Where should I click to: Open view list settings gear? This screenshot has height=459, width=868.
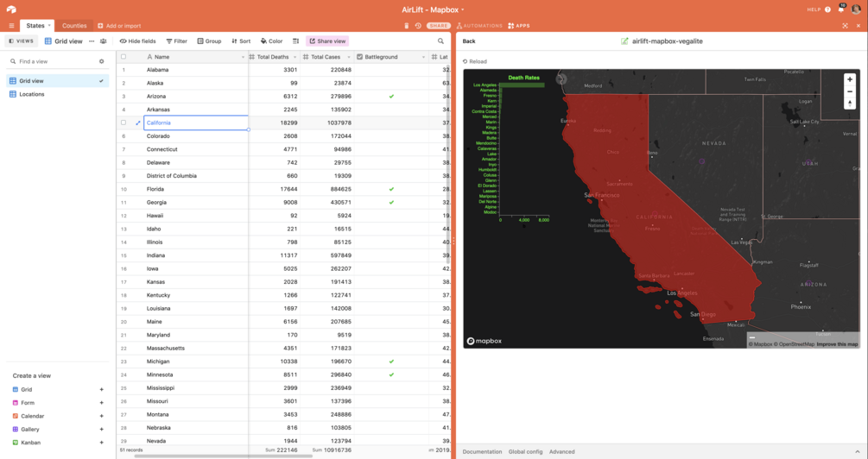[101, 61]
